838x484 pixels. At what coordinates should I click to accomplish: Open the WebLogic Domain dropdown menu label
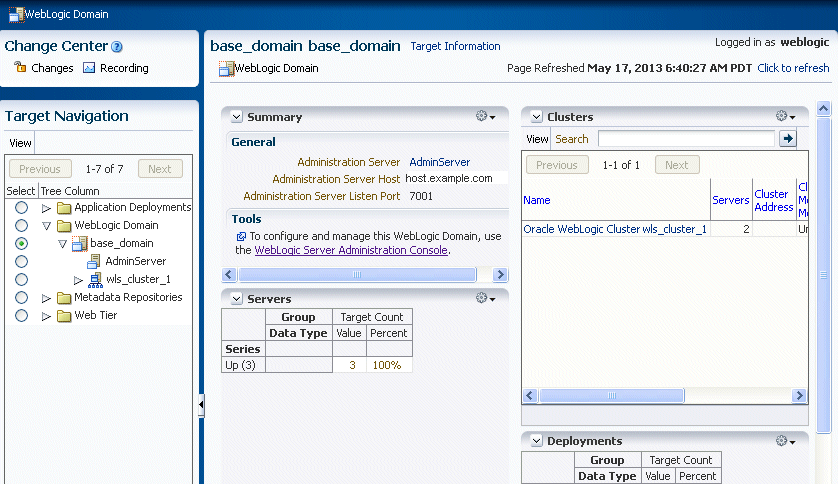277,68
